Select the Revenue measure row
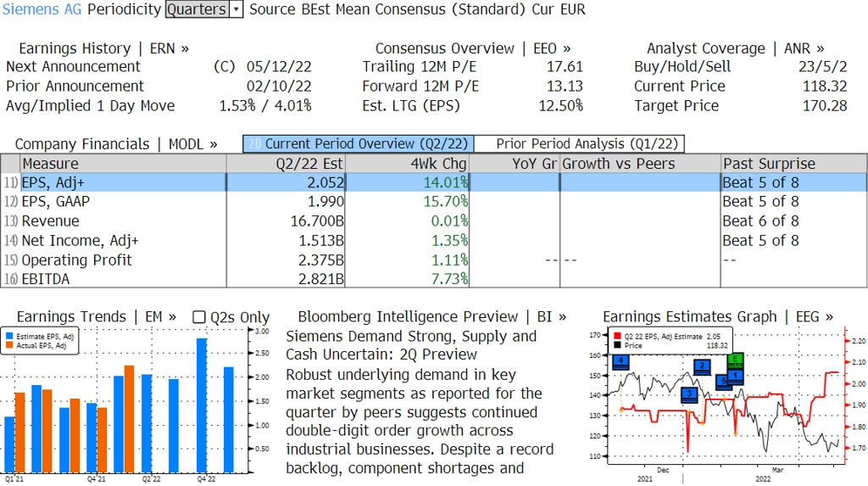The height and width of the screenshot is (486, 868). [434, 221]
